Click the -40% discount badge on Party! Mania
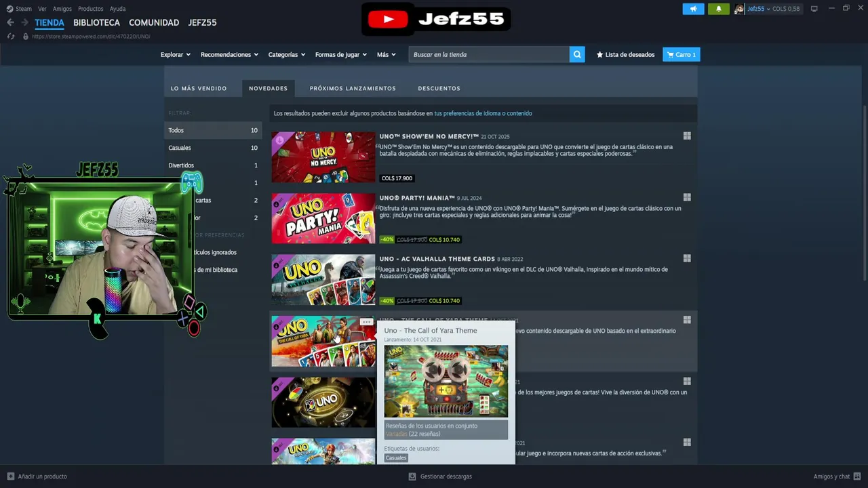 387,239
